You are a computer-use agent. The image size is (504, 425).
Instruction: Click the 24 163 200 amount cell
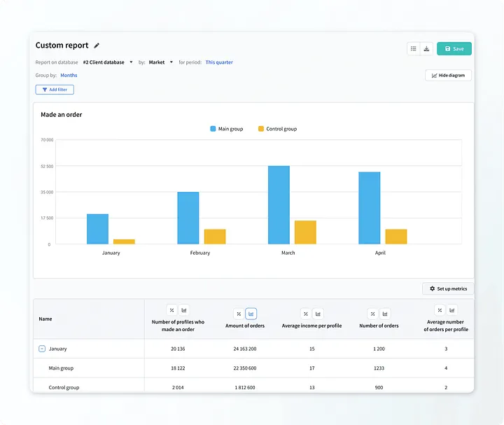tap(245, 349)
